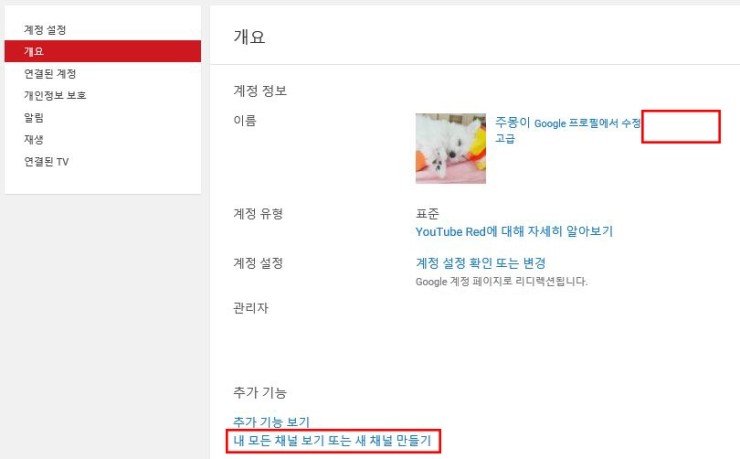Click the 표준 account type text

pos(427,214)
